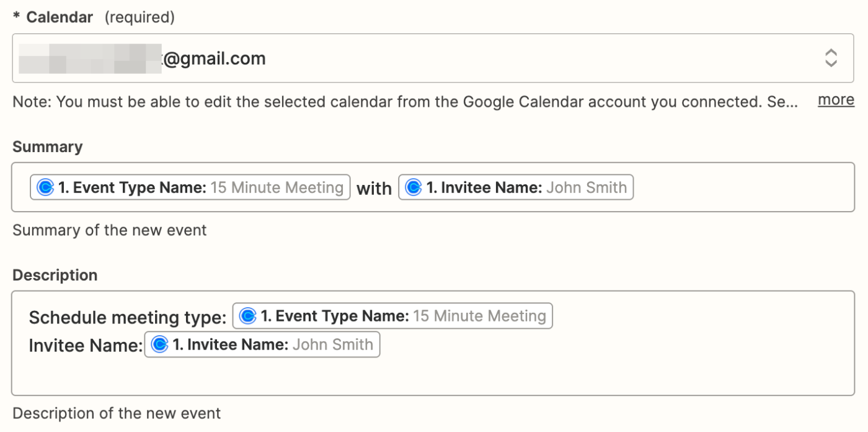868x432 pixels.
Task: Place cursor on the word 'with' in Summary
Action: tap(374, 189)
